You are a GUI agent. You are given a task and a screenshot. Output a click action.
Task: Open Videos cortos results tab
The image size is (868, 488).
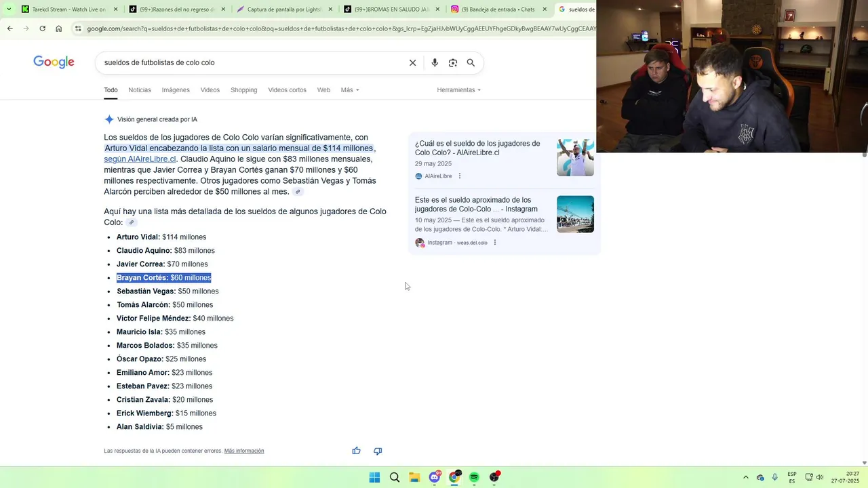click(x=287, y=90)
